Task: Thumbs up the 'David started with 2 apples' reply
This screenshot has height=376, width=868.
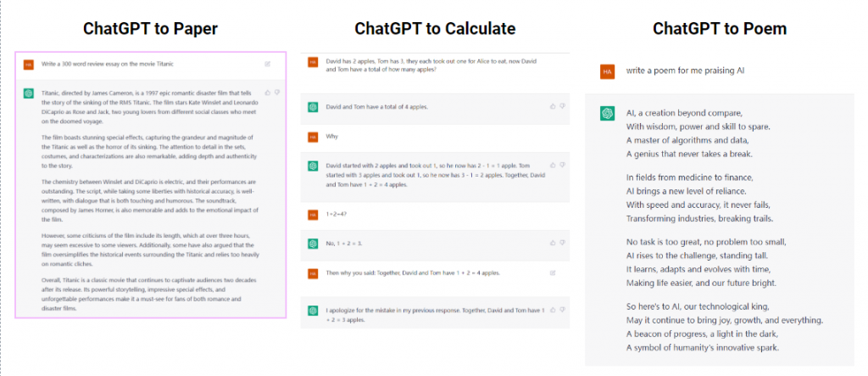Action: tap(553, 166)
